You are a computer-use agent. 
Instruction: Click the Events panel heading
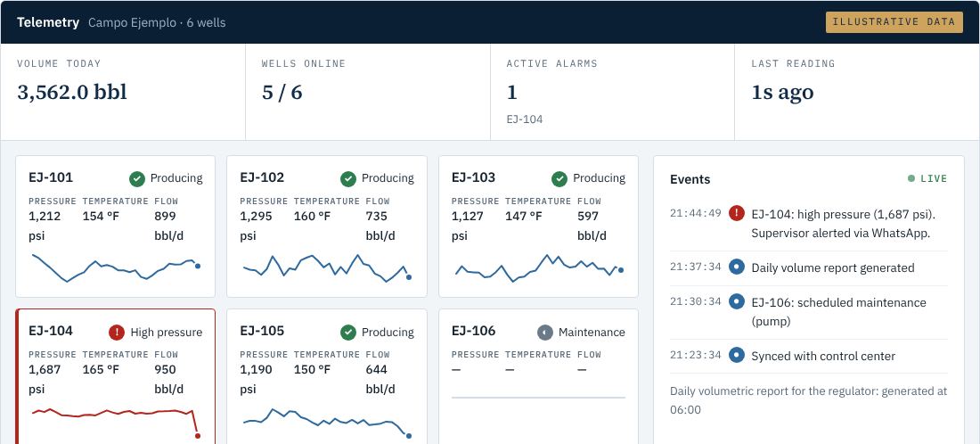[690, 179]
